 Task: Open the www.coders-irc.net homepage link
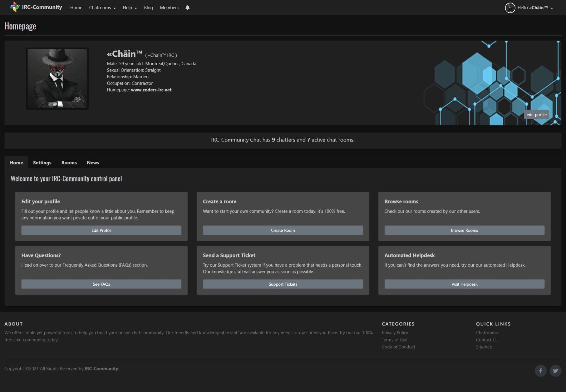pyautogui.click(x=151, y=90)
